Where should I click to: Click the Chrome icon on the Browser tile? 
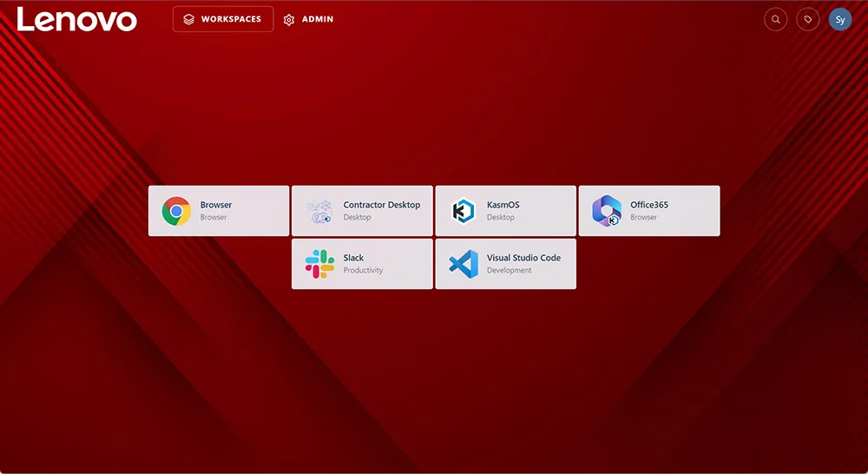point(176,211)
